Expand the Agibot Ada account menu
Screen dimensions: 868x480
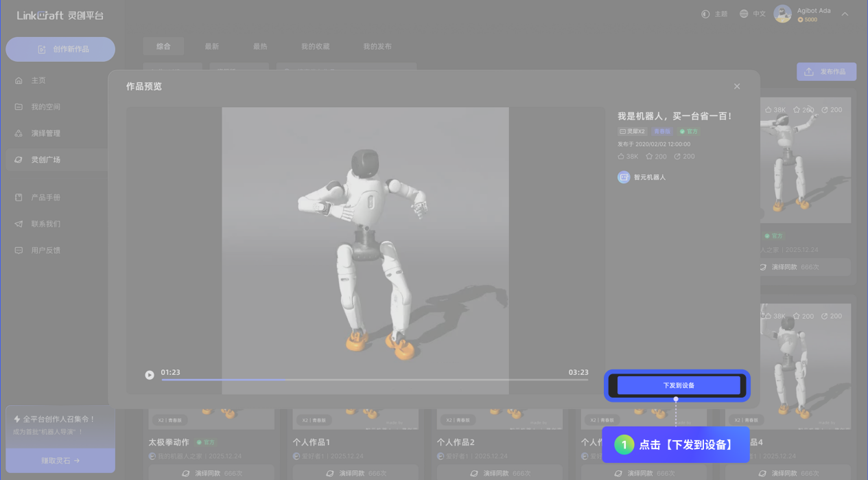pyautogui.click(x=845, y=14)
